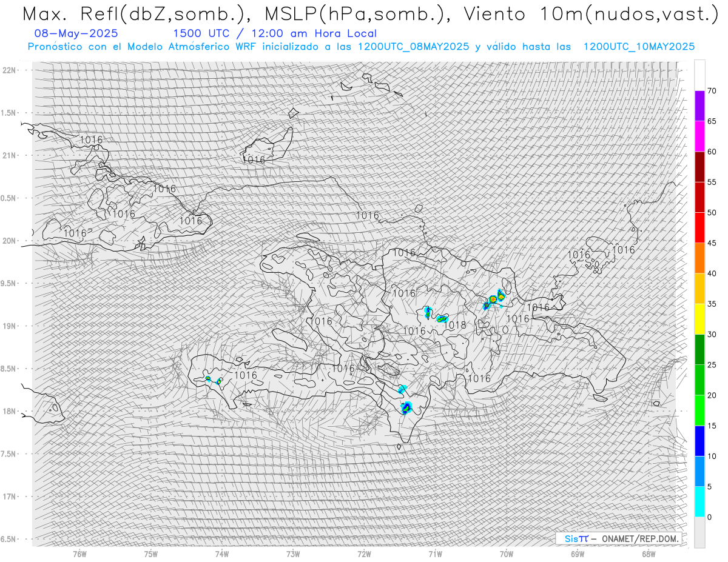Pick the "35" colorbar value
The height and width of the screenshot is (562, 728).
pos(712,304)
